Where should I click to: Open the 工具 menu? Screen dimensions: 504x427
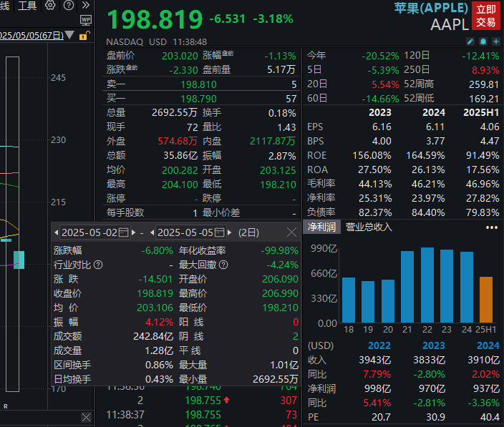[27, 6]
